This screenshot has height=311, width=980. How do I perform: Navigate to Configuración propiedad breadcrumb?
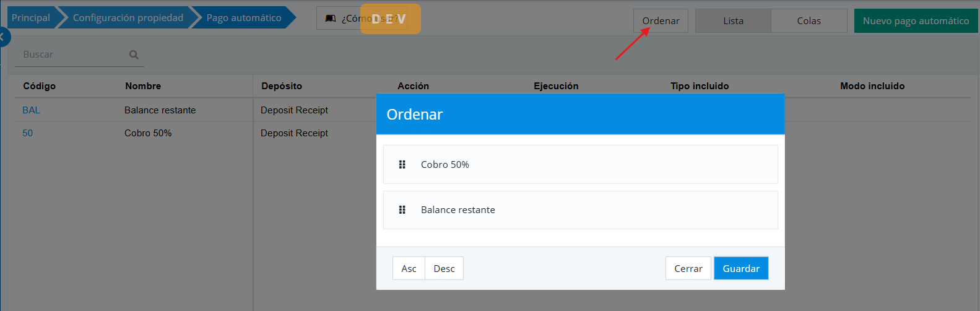[x=128, y=18]
